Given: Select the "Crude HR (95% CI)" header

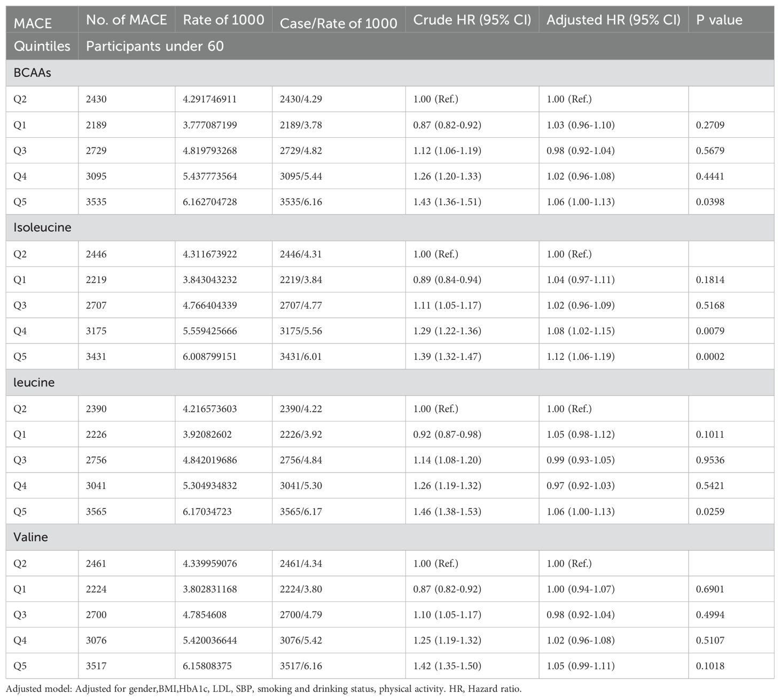Looking at the screenshot, I should tap(472, 20).
